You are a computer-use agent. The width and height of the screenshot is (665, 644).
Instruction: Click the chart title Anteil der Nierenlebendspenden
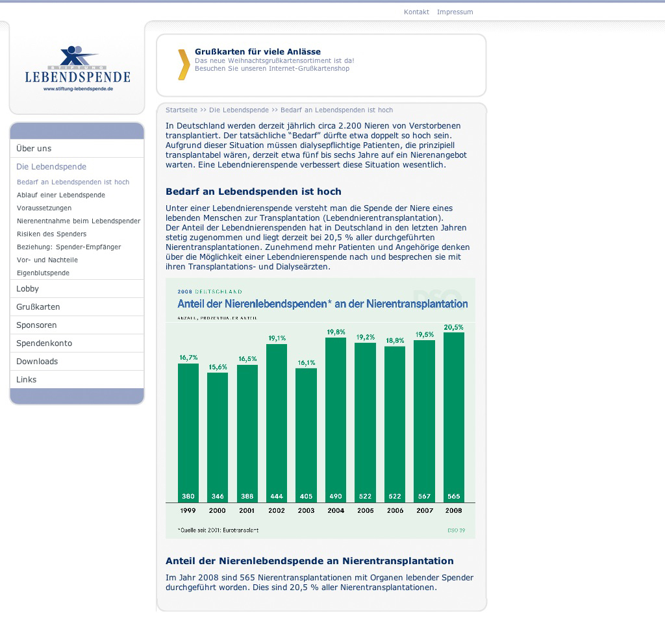322,304
